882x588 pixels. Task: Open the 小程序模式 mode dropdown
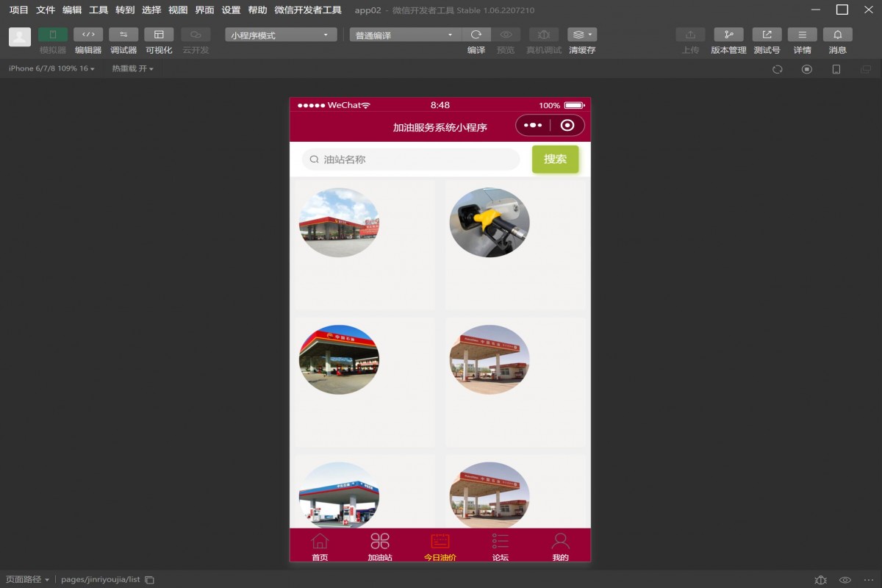coord(281,35)
